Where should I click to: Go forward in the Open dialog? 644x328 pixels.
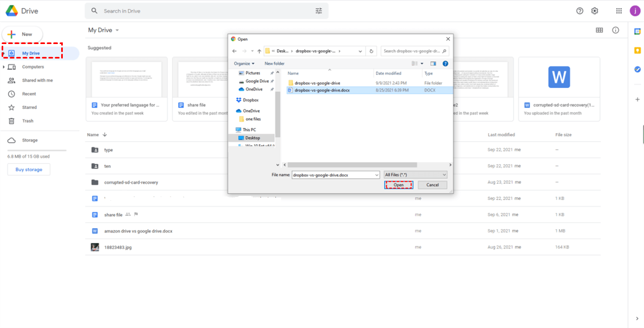[x=245, y=51]
